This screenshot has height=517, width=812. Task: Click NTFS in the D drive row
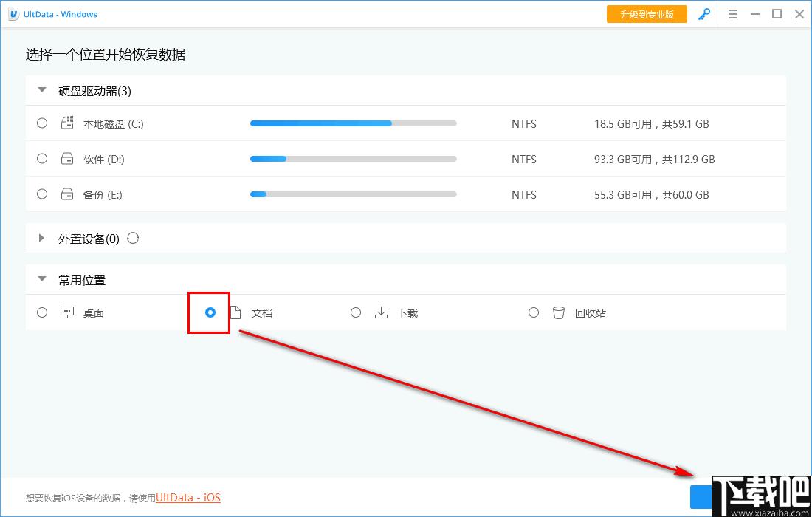[x=524, y=160]
